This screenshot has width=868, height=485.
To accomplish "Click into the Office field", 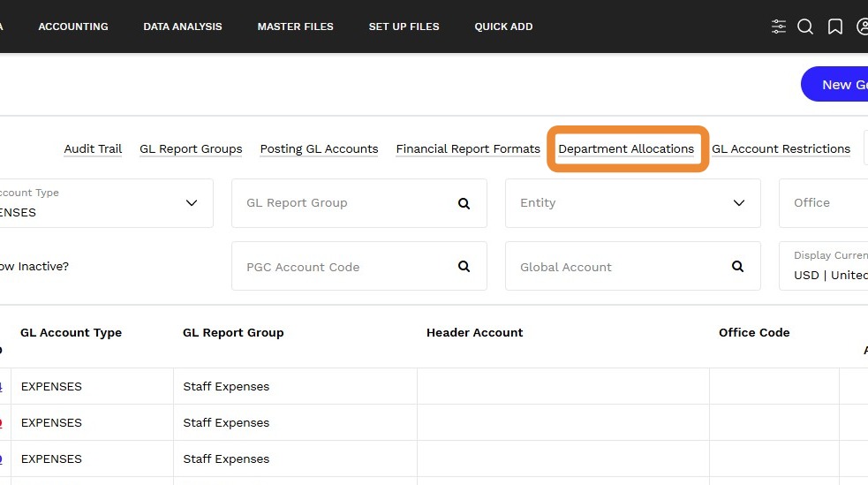I will click(824, 203).
